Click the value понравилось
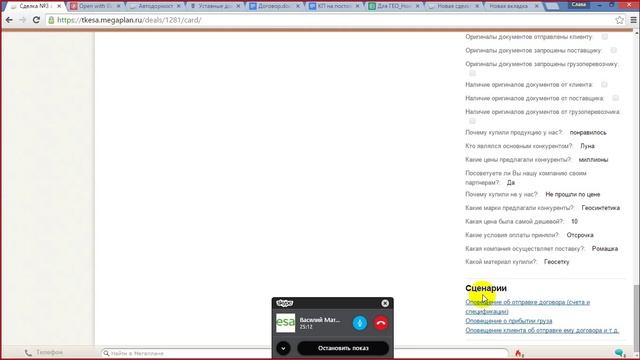Viewport: 640px width, 360px height. (588, 133)
